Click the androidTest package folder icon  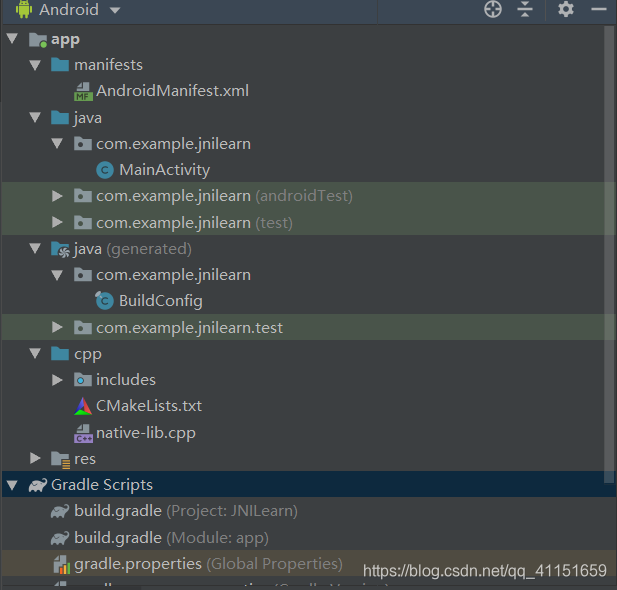point(83,196)
